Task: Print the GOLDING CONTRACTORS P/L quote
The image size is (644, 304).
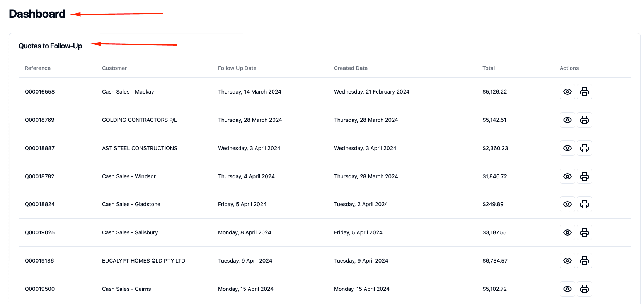Action: click(x=584, y=120)
